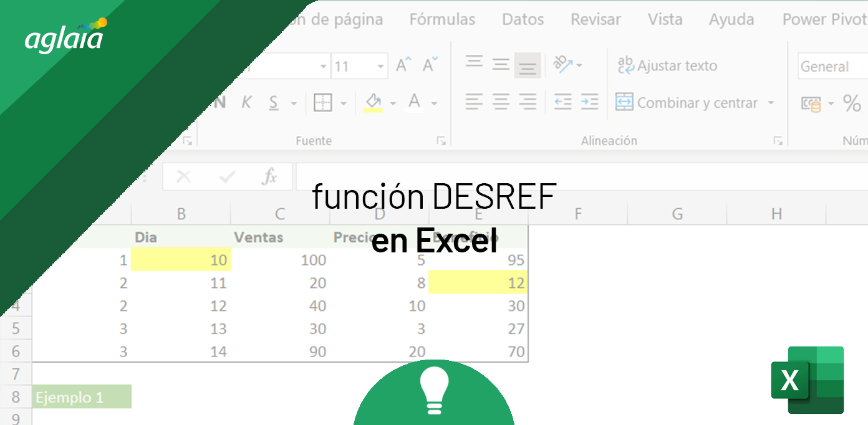Open the font name dropdown arrow
868x425 pixels.
(323, 66)
